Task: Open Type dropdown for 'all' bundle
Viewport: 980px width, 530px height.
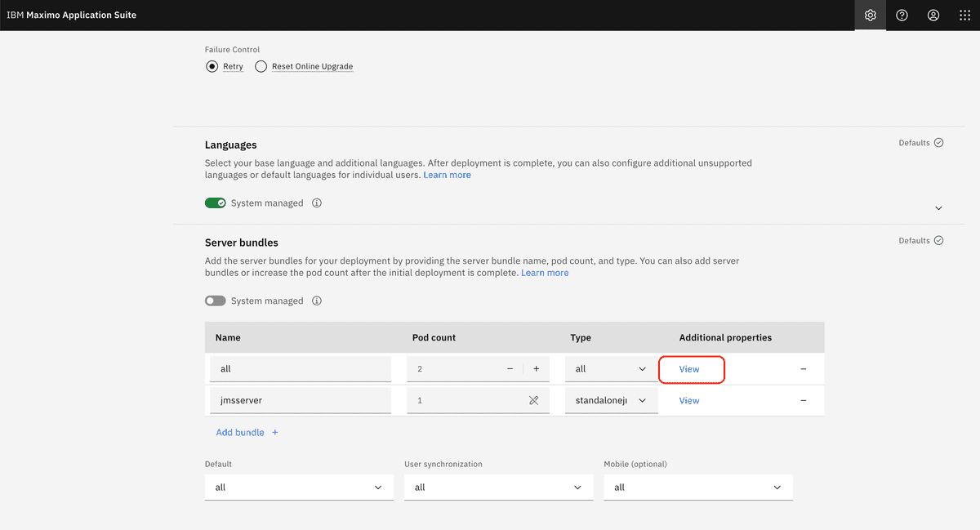Action: coord(611,369)
